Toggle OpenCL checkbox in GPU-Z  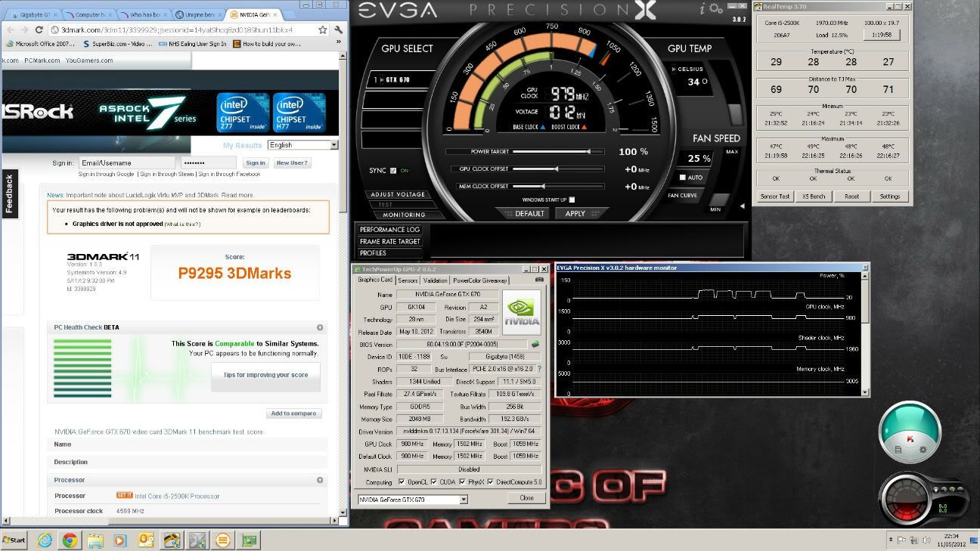coord(401,481)
